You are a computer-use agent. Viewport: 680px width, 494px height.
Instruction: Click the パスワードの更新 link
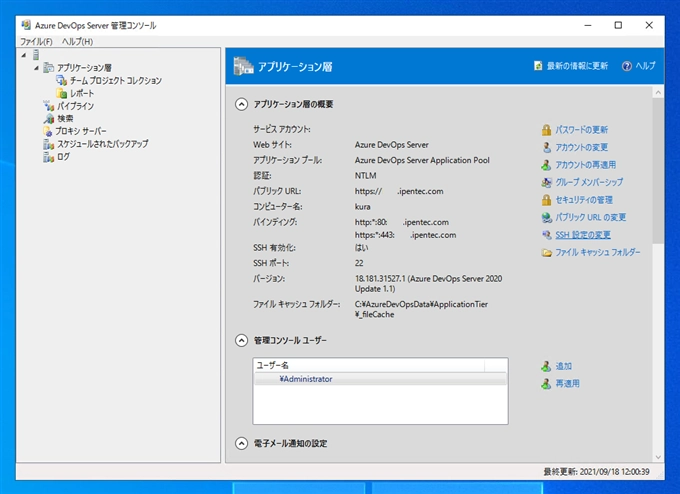click(582, 130)
